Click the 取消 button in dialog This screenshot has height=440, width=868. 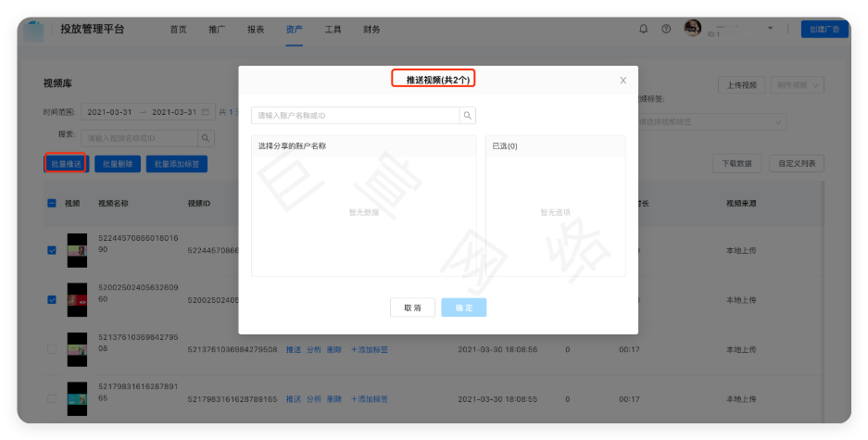pos(412,308)
